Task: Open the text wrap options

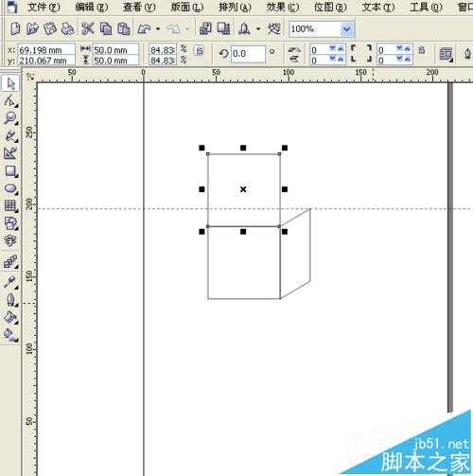Action: (446, 55)
